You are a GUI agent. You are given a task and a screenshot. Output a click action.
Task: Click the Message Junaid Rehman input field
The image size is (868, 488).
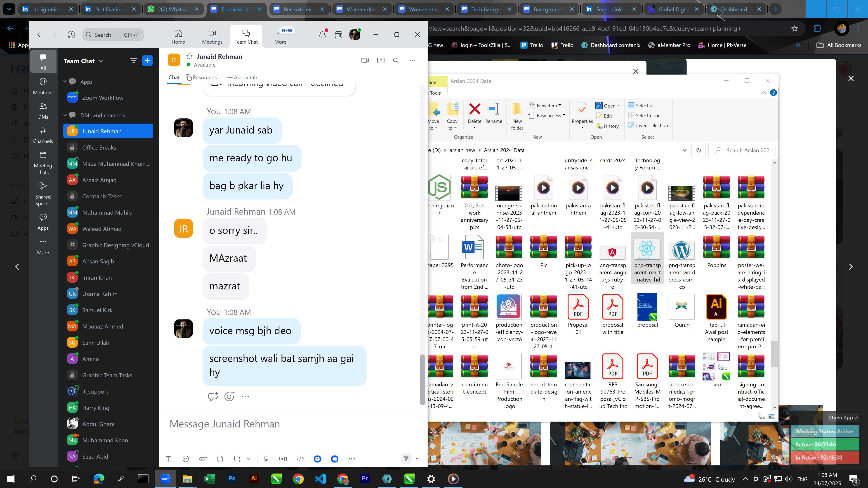click(x=292, y=424)
